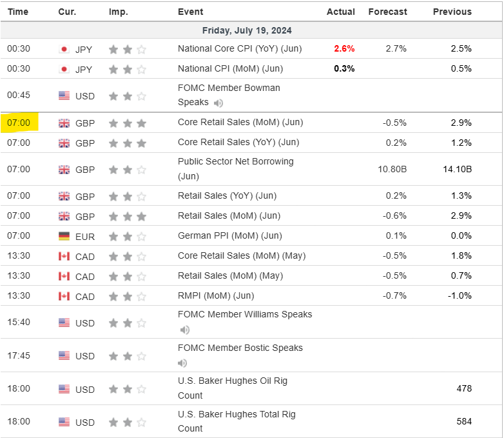Click the Canada flag in the RMPI row

click(x=64, y=297)
